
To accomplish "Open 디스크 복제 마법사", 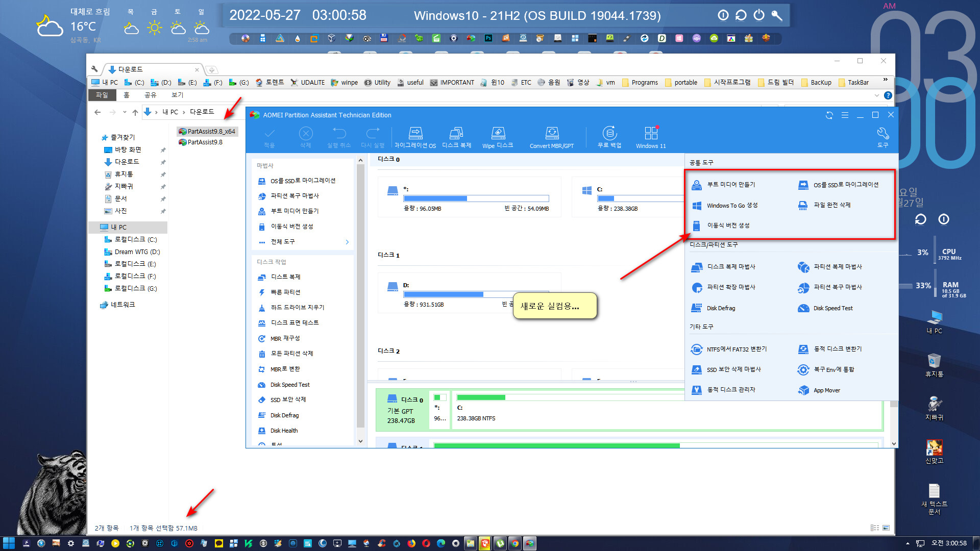I will (x=723, y=267).
